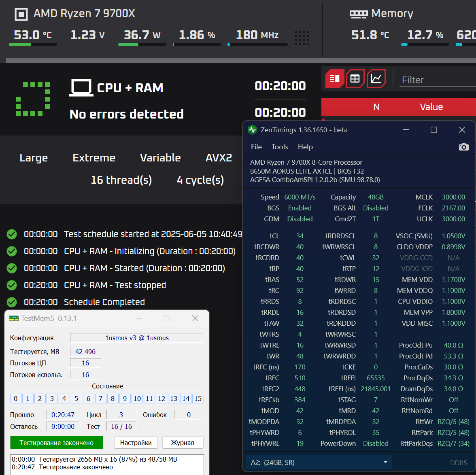Viewport: 476px width, 475px height.
Task: Click the '1usmus v3 @ 1usmus' configuration field
Action: point(137,338)
